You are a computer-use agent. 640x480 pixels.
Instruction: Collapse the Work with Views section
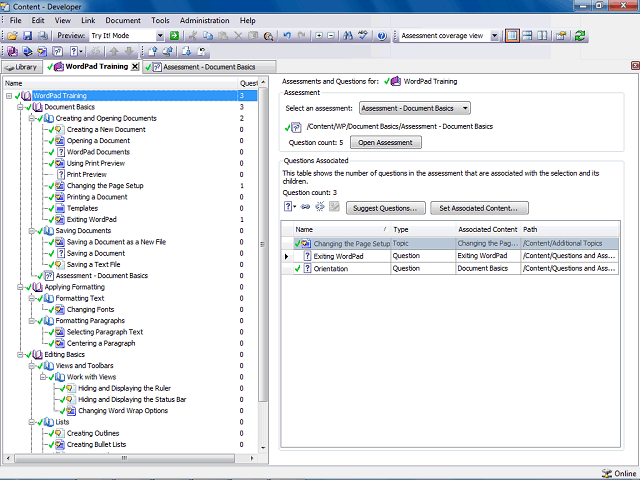[x=43, y=377]
